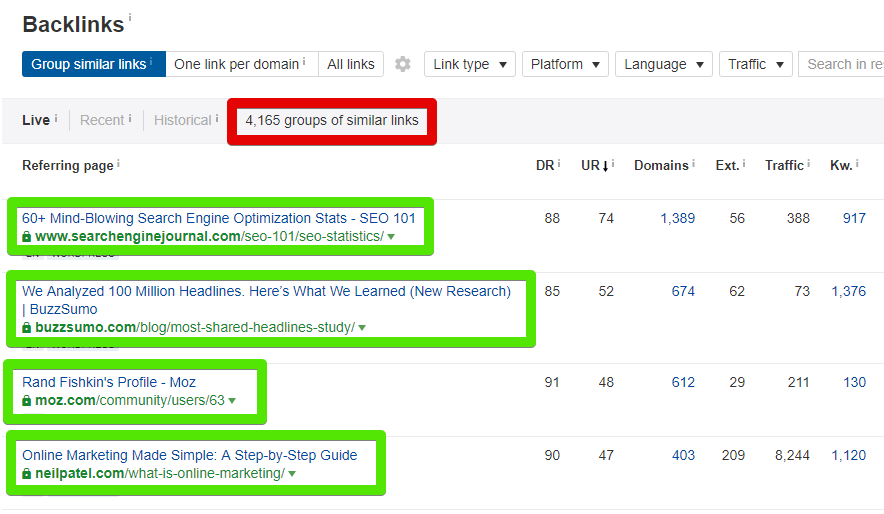This screenshot has width=884, height=514.
Task: Click the info icon next to Kw. column
Action: [x=857, y=163]
